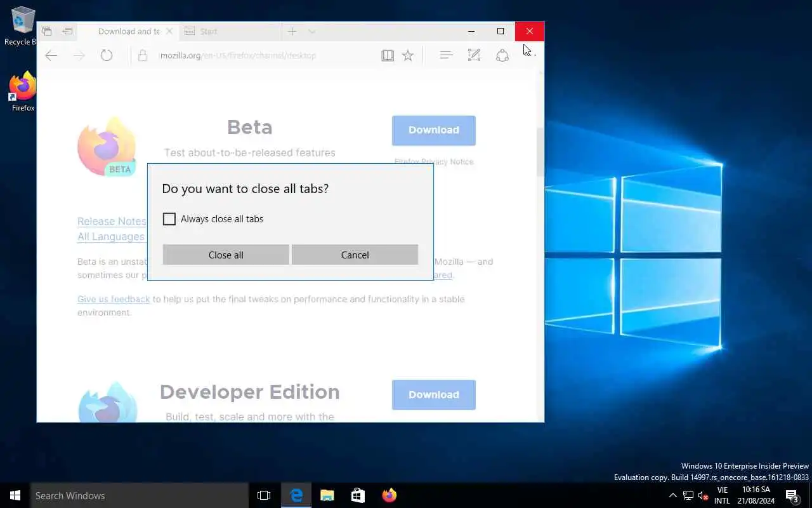Refresh the page in Edge
The width and height of the screenshot is (812, 508).
coord(107,55)
